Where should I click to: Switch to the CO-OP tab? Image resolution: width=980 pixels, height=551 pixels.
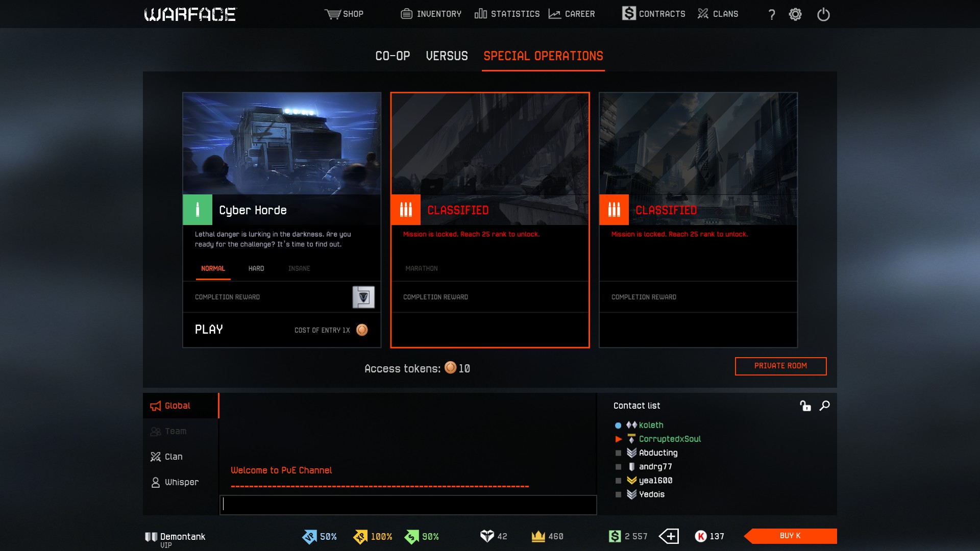point(393,56)
